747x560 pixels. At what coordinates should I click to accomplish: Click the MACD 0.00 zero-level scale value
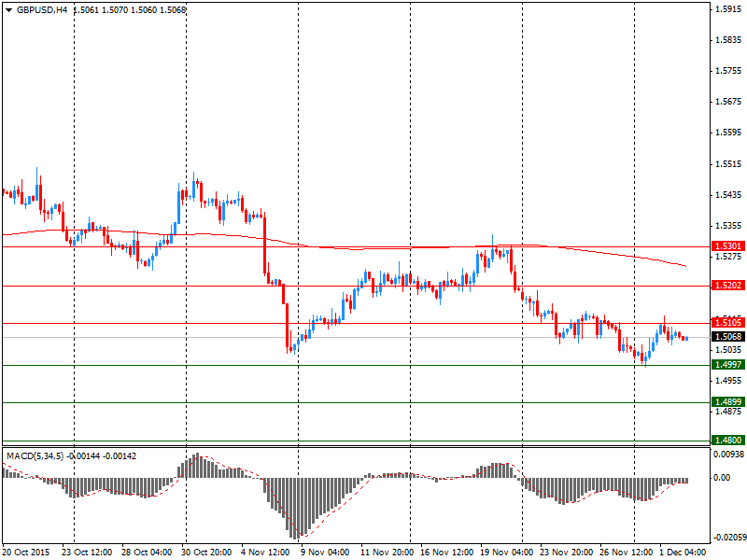722,478
